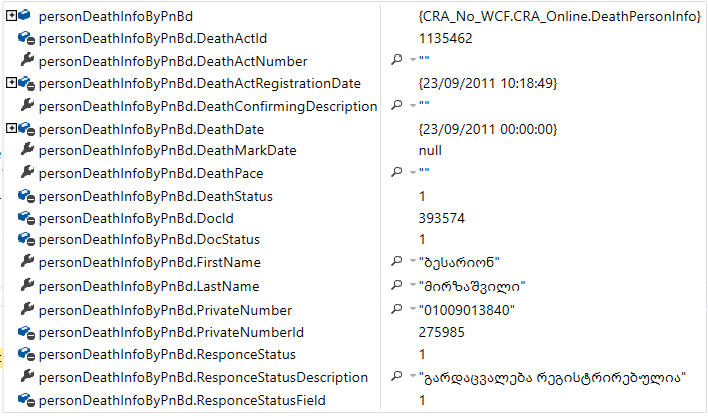Click the magnifier icon beside the LastName value
708x416 pixels.
[397, 286]
